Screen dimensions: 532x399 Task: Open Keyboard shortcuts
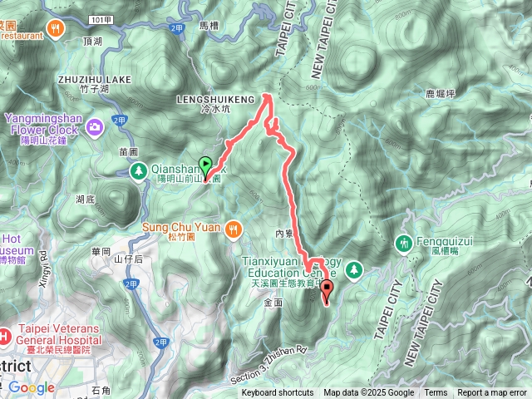point(278,393)
